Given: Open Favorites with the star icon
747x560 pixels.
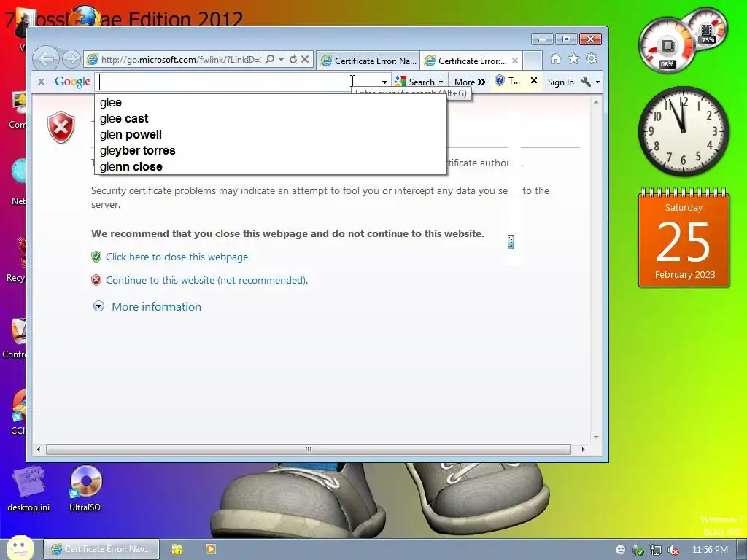Looking at the screenshot, I should (x=573, y=59).
